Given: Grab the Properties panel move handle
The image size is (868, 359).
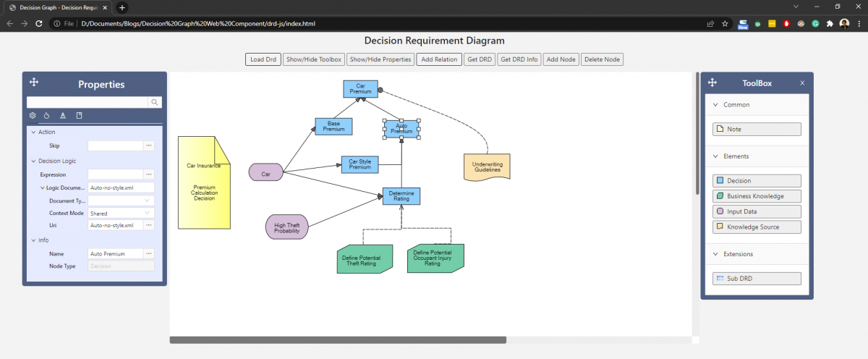Looking at the screenshot, I should coord(34,83).
